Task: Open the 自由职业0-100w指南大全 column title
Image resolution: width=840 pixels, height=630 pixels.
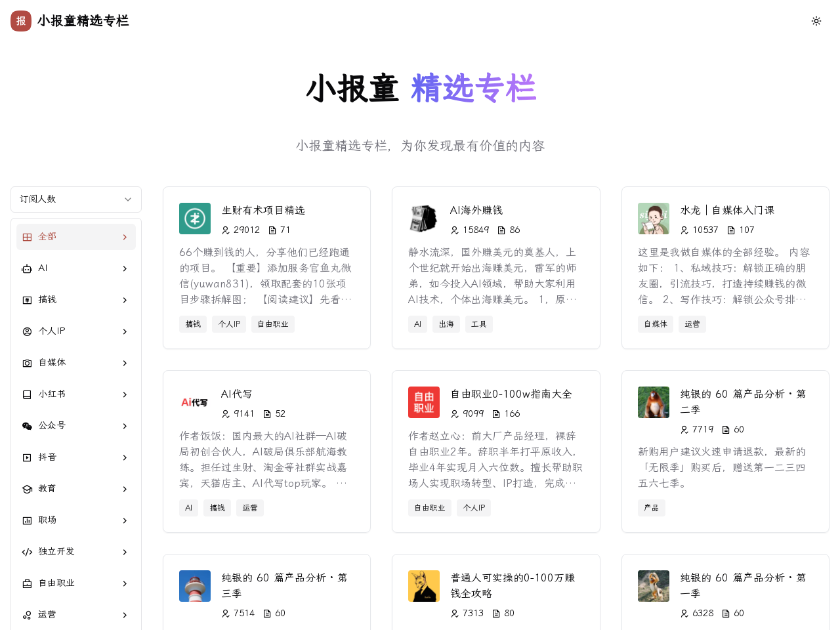Action: click(x=511, y=394)
